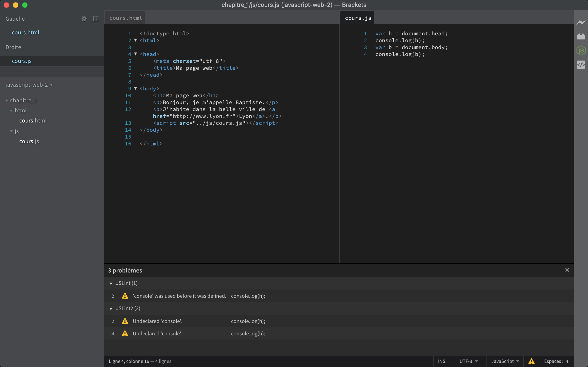The width and height of the screenshot is (588, 367).
Task: Open working files settings gear icon
Action: [84, 18]
